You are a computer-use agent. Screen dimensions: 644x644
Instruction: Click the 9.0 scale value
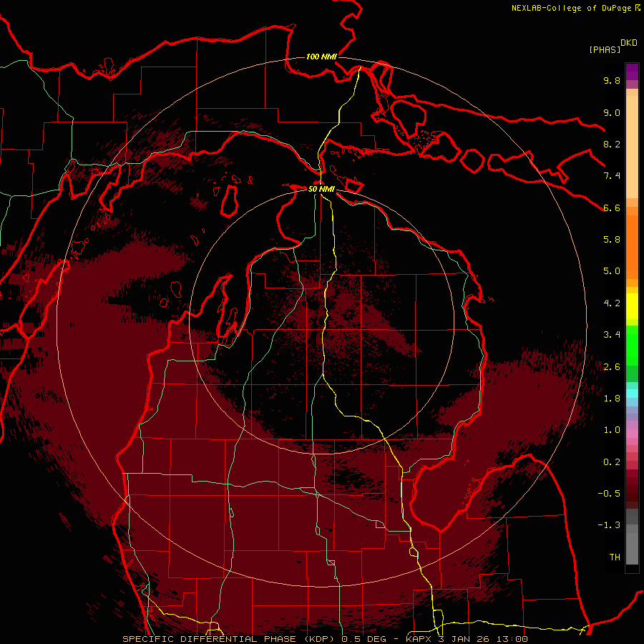[x=612, y=112]
